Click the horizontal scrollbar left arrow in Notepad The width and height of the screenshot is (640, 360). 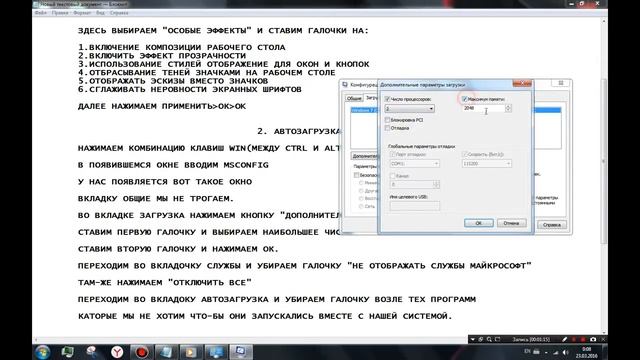(36, 340)
